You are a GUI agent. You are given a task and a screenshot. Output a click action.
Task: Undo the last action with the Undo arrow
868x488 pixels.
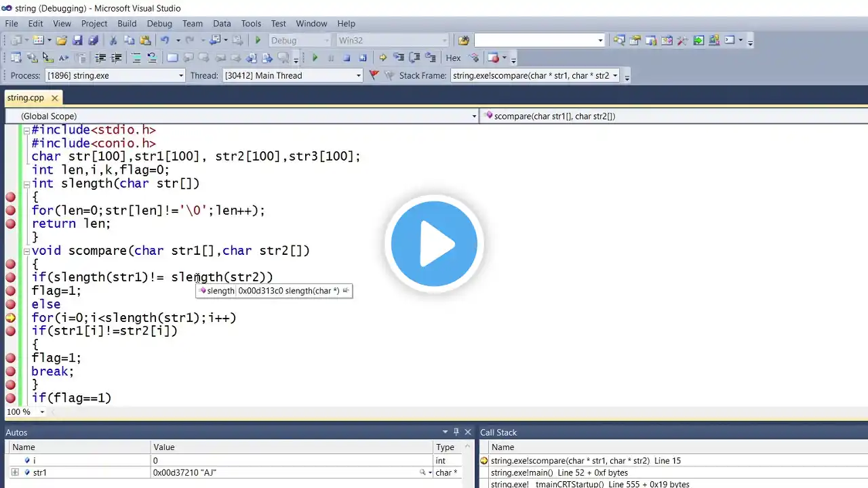(x=165, y=41)
